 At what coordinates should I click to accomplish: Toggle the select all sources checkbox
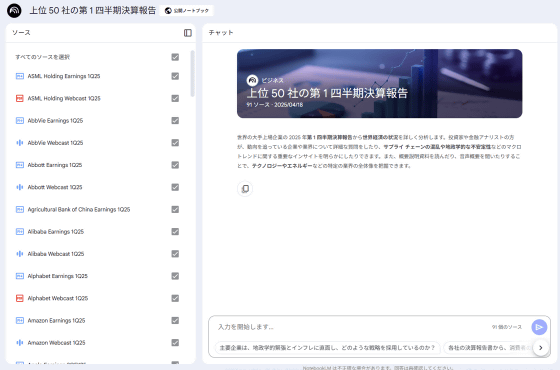tap(175, 57)
